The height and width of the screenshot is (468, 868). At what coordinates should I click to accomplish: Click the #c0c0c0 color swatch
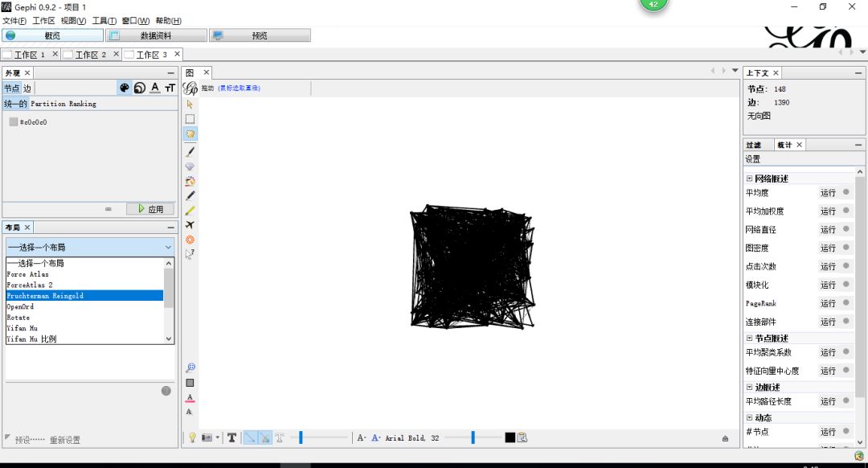[x=14, y=122]
